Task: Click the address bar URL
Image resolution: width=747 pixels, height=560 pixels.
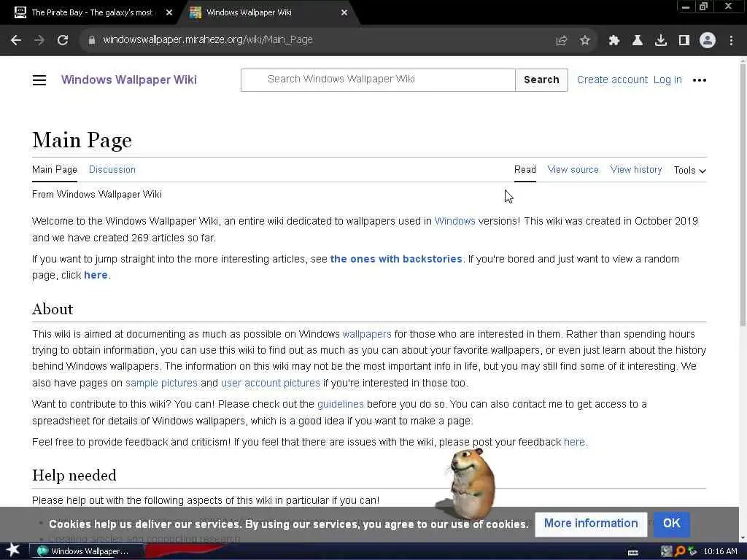Action: click(208, 40)
